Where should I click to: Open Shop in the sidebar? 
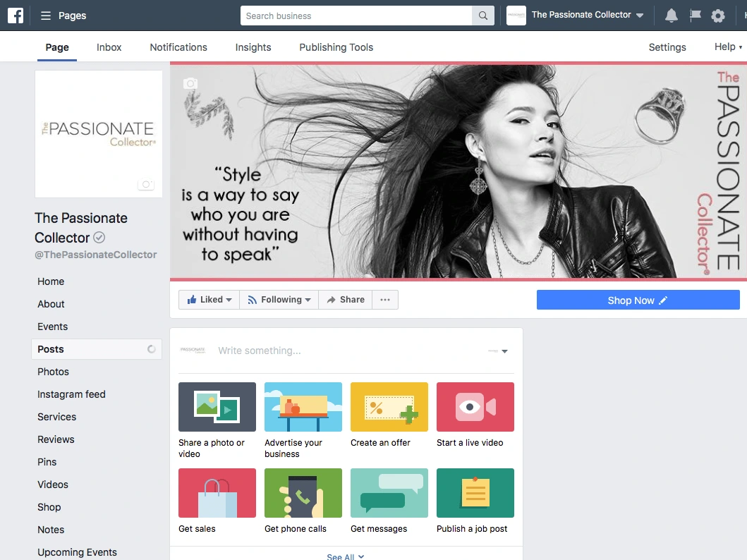49,507
